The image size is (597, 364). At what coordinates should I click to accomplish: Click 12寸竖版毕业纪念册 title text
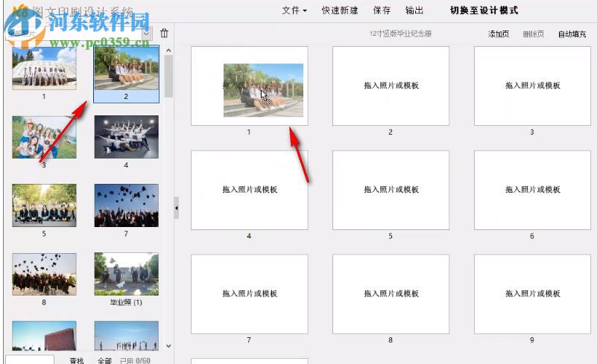pos(400,33)
